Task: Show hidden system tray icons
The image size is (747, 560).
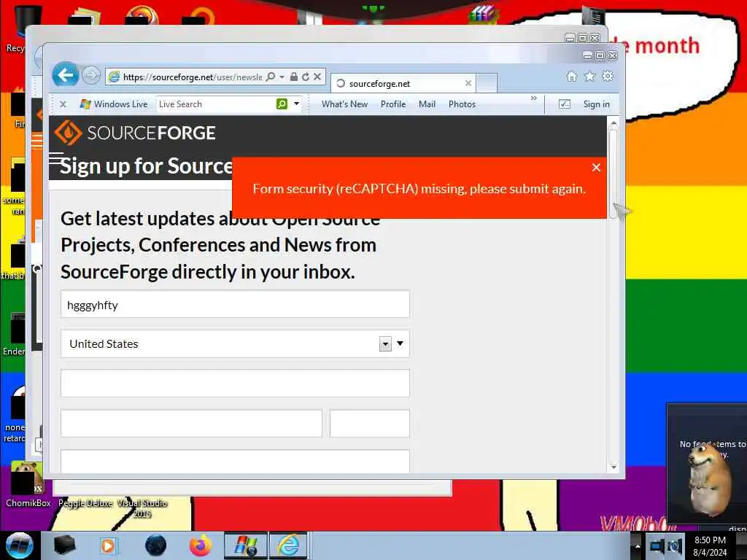Action: click(638, 545)
